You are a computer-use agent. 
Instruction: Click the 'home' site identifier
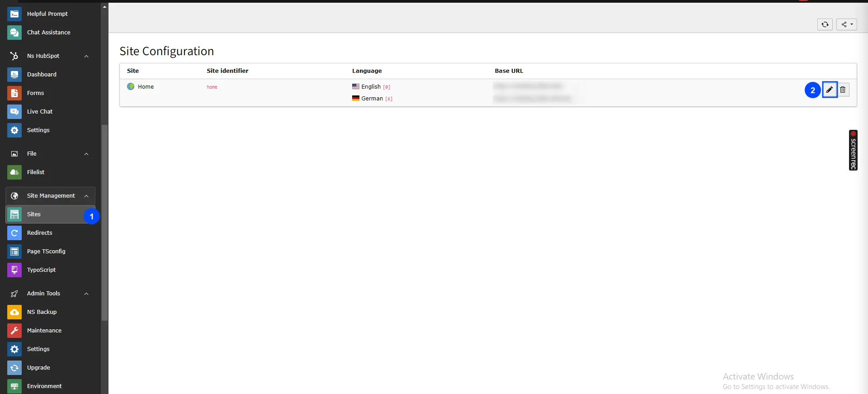click(212, 87)
